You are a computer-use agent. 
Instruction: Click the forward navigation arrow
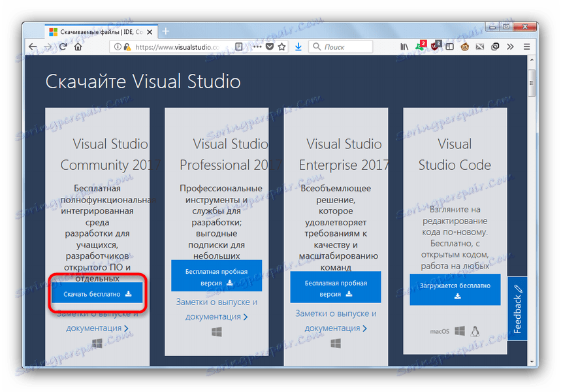[48, 46]
